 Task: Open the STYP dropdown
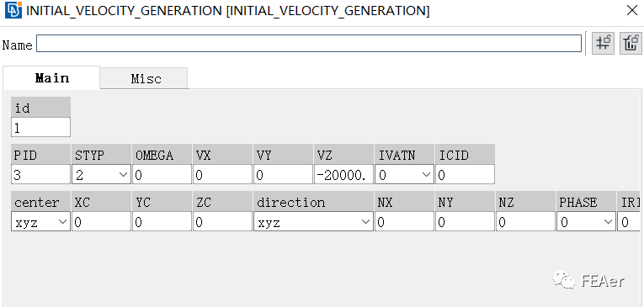pos(102,175)
